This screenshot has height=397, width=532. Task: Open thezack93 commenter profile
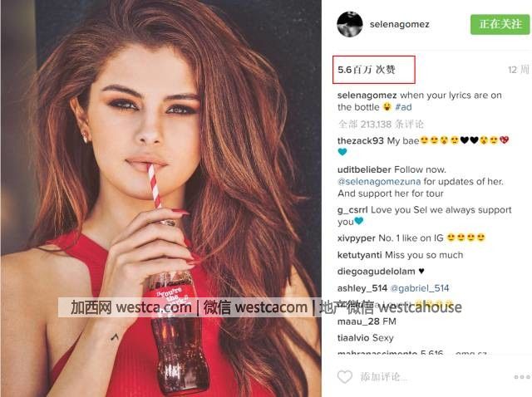coord(360,140)
